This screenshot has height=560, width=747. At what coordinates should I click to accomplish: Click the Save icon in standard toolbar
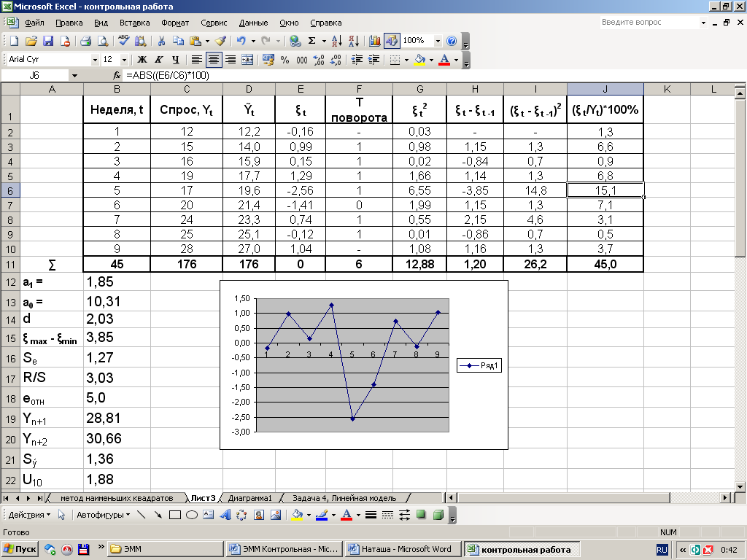point(48,42)
